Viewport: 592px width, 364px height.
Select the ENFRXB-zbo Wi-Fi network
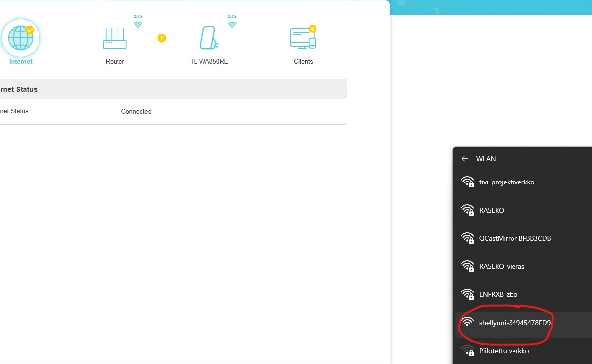523,294
